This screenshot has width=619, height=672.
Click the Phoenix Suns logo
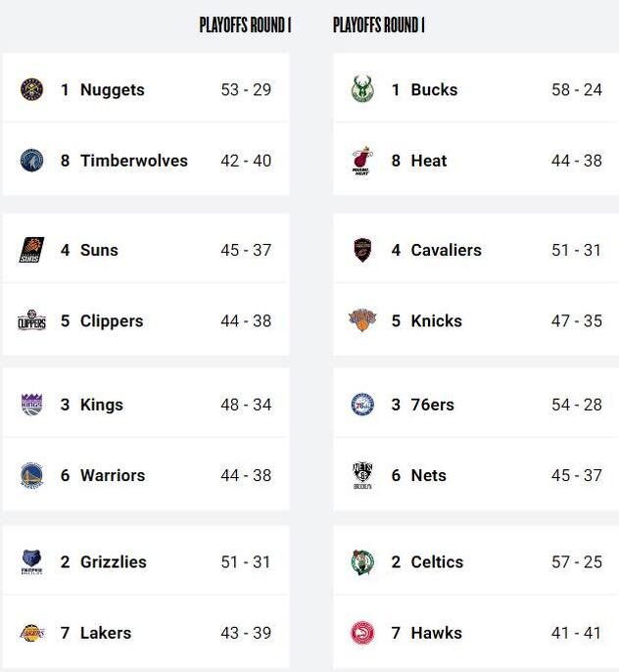tap(31, 251)
